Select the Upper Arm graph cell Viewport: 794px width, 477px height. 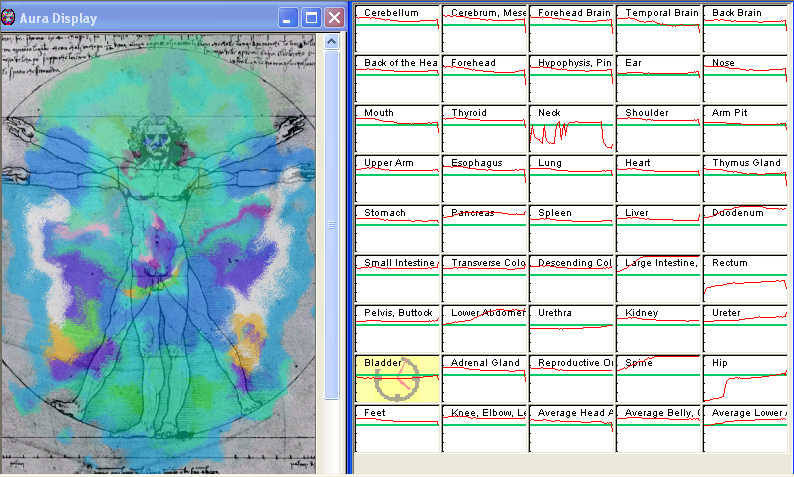(x=398, y=179)
